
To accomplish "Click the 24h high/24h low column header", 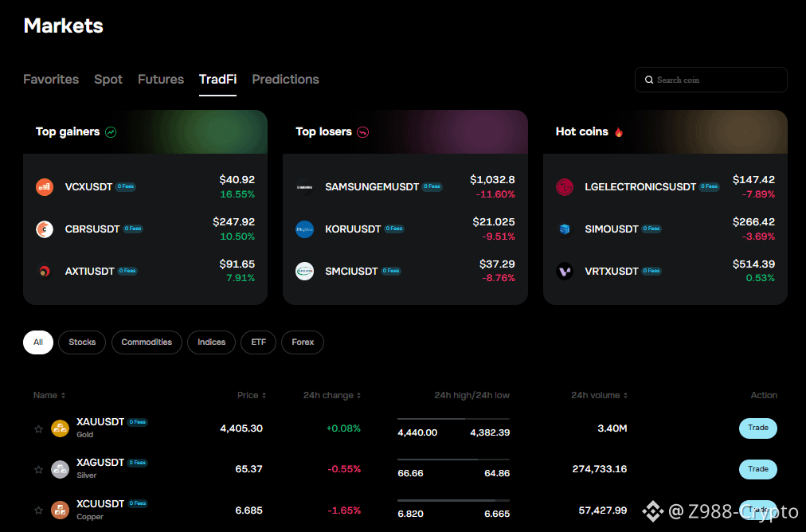I will click(471, 395).
